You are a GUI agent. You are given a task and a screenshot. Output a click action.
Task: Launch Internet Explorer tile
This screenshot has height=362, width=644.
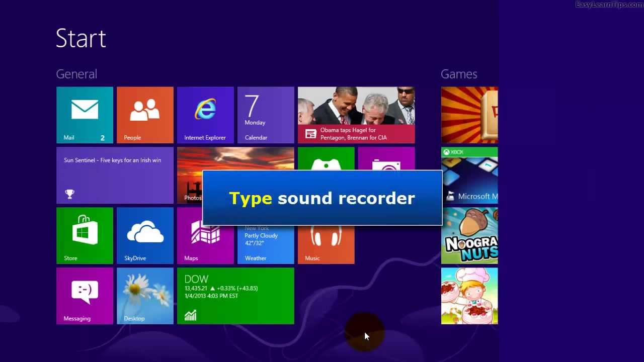click(205, 115)
